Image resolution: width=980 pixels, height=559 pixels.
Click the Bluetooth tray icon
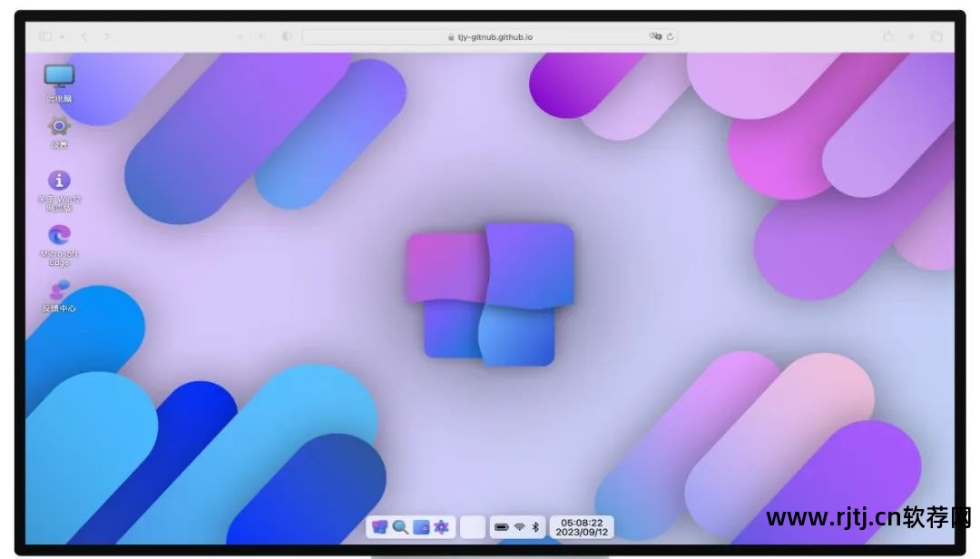coord(535,527)
